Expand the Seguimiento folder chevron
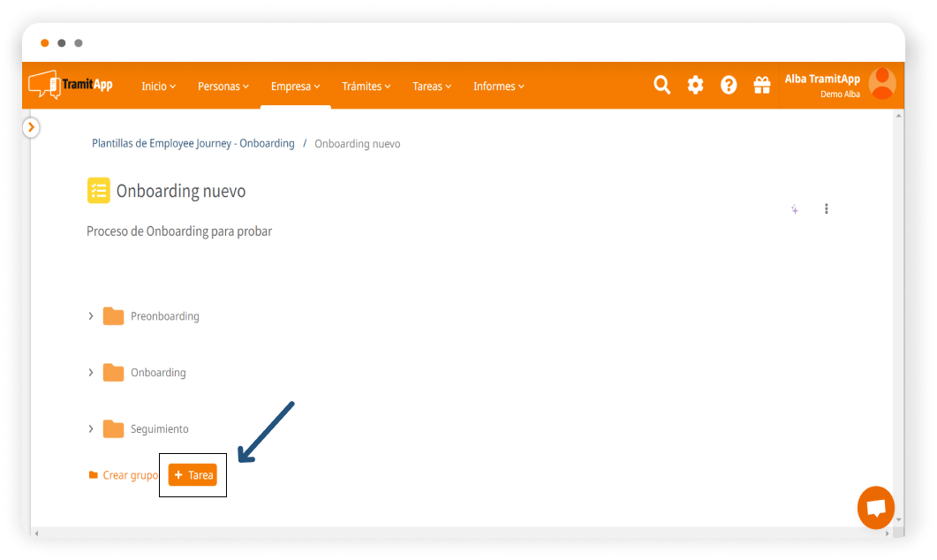Image resolution: width=937 pixels, height=560 pixels. tap(91, 428)
